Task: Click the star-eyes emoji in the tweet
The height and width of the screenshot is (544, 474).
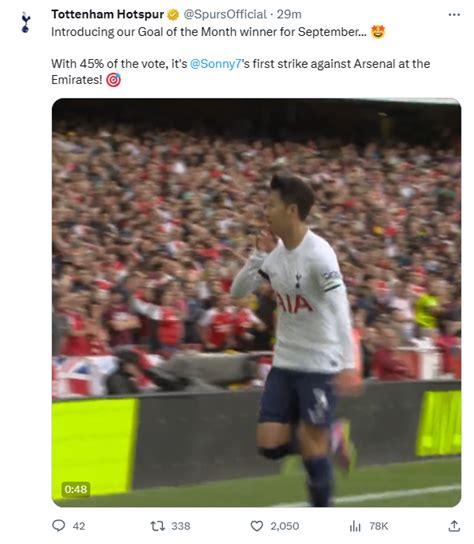Action: pos(378,32)
